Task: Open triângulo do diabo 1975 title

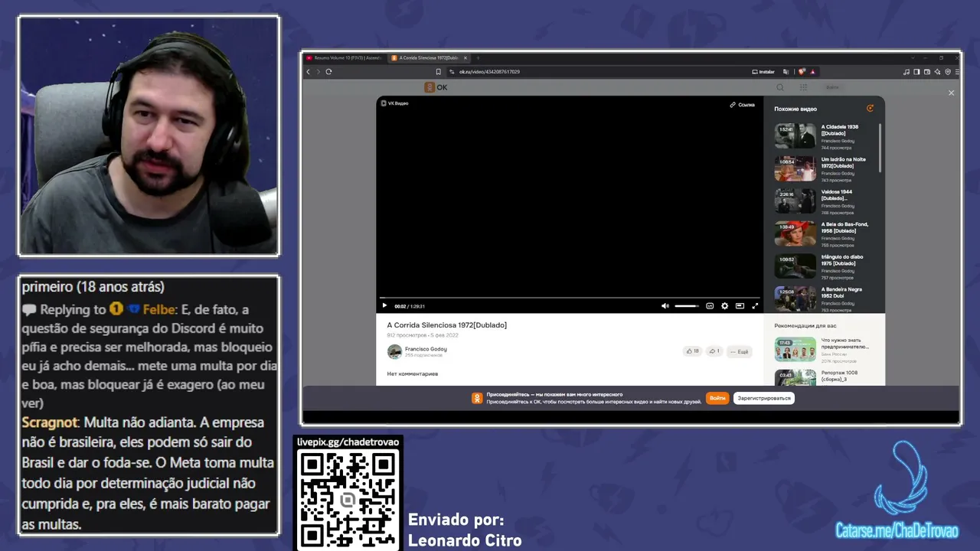Action: click(x=842, y=260)
